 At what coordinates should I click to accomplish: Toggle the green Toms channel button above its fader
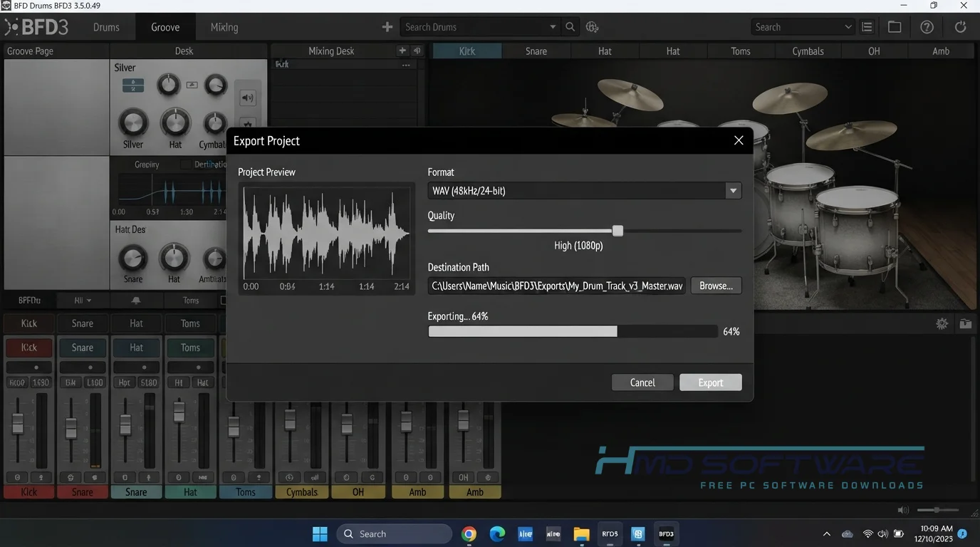coord(190,348)
